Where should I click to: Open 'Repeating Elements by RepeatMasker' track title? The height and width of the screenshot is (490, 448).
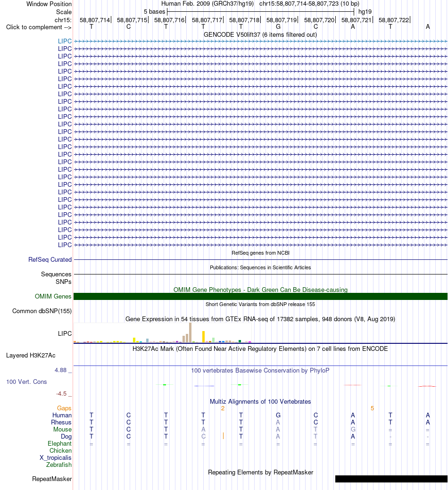(x=260, y=473)
